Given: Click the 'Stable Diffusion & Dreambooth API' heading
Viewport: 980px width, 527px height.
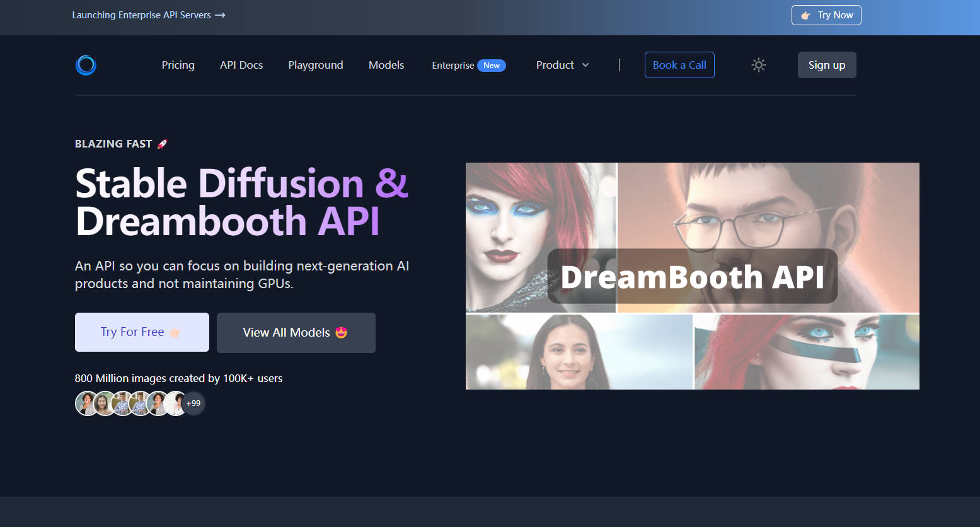Looking at the screenshot, I should click(242, 202).
